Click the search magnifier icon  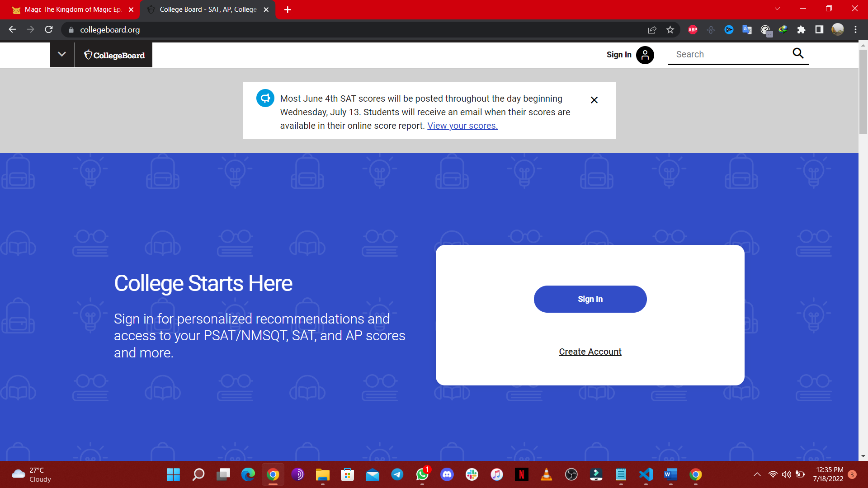[x=798, y=54]
